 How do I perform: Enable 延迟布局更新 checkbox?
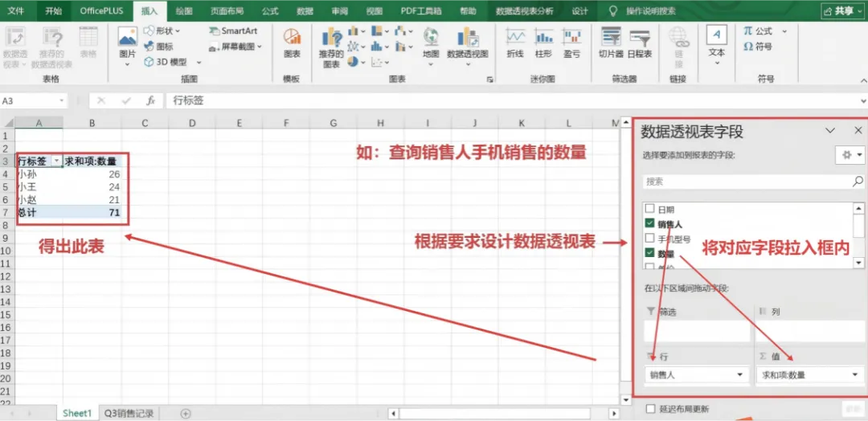tap(651, 408)
